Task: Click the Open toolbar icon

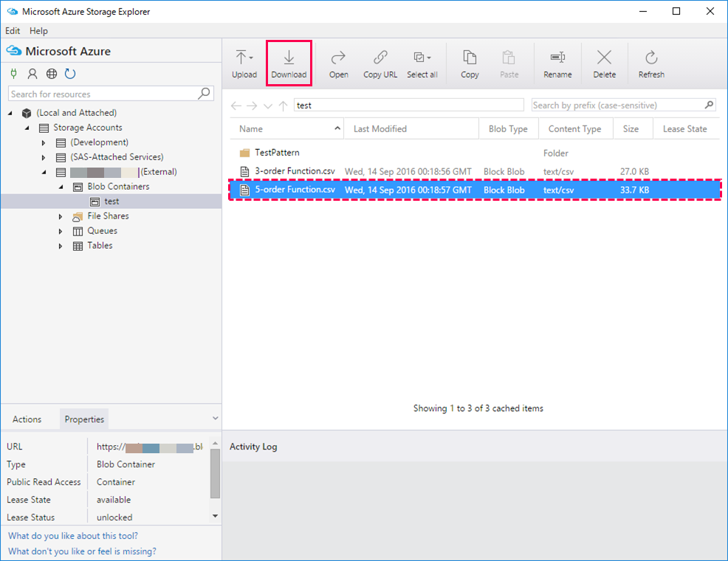Action: [x=338, y=58]
